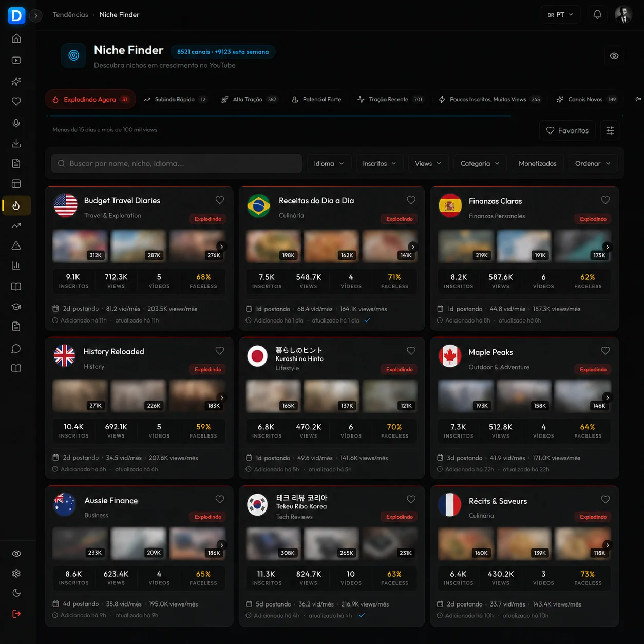Click the download sidebar icon
The height and width of the screenshot is (644, 644).
click(x=16, y=143)
